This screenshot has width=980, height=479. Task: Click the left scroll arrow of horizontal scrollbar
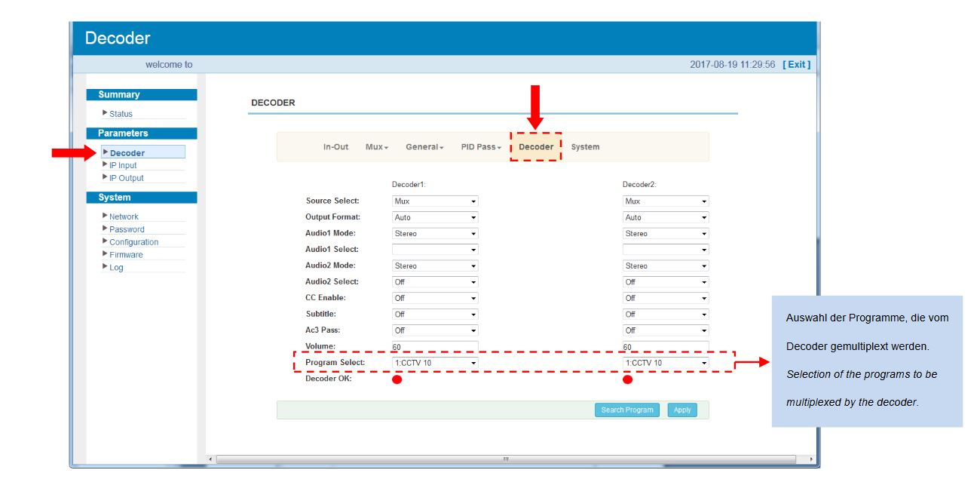(x=210, y=459)
